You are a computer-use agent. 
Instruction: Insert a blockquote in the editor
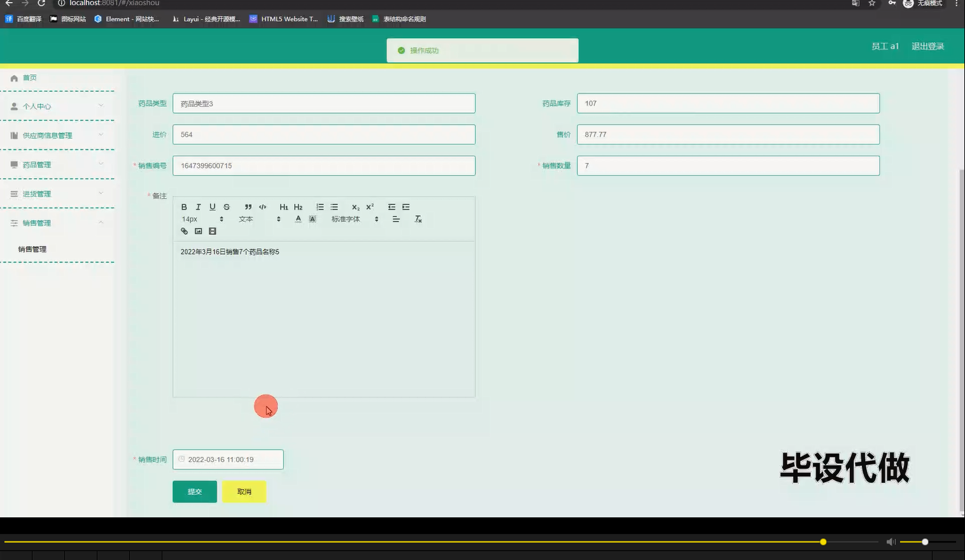(x=248, y=207)
